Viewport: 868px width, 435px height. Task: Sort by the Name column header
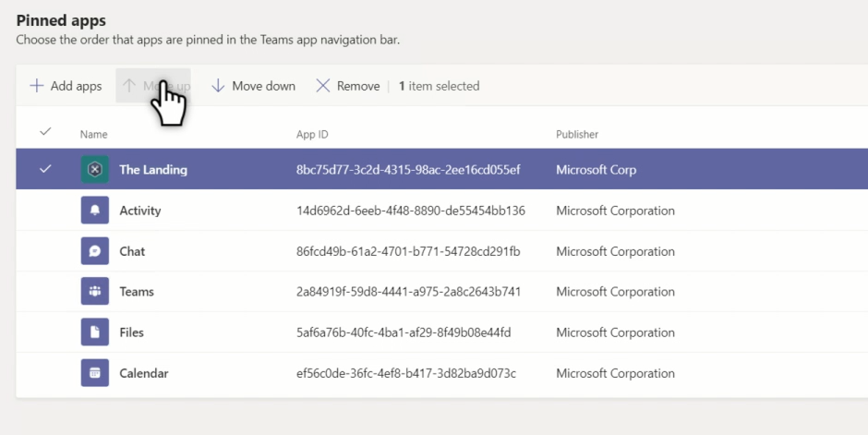[x=94, y=135]
